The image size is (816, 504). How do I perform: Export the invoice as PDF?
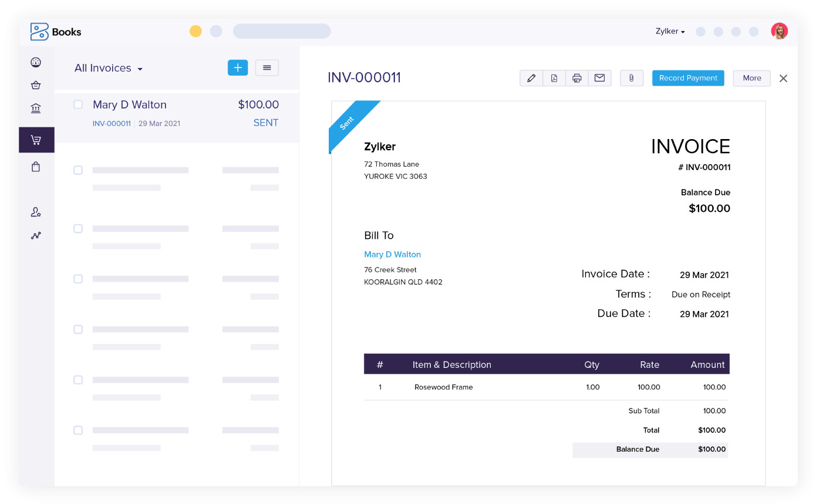click(554, 77)
